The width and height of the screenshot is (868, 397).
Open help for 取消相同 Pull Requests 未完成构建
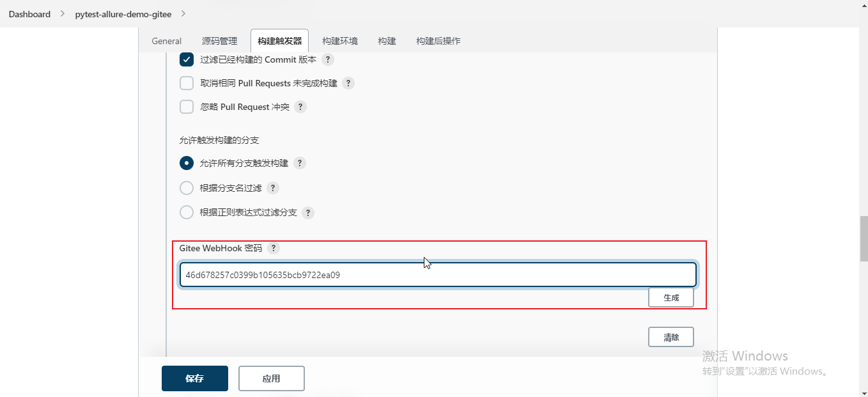point(348,83)
